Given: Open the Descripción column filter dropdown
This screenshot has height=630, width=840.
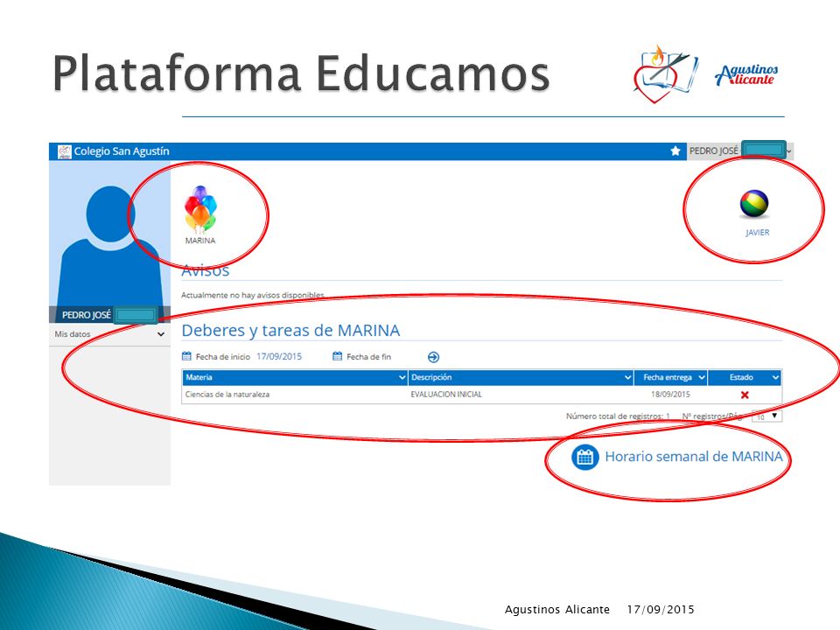Looking at the screenshot, I should (627, 378).
